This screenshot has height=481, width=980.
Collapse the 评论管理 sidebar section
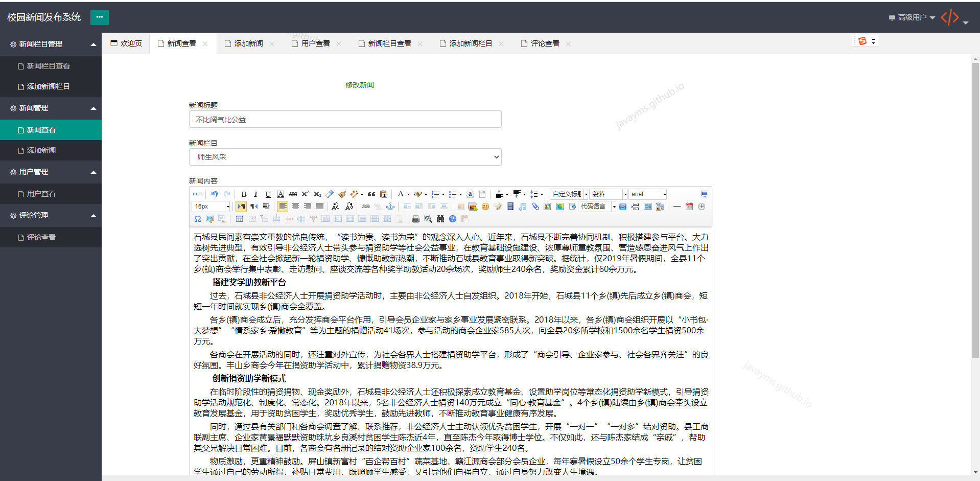[51, 215]
